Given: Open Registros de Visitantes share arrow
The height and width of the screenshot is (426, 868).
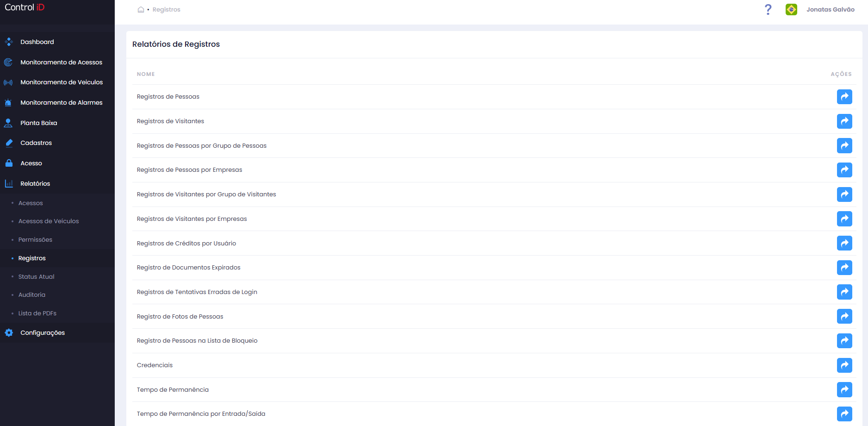Looking at the screenshot, I should (x=844, y=121).
